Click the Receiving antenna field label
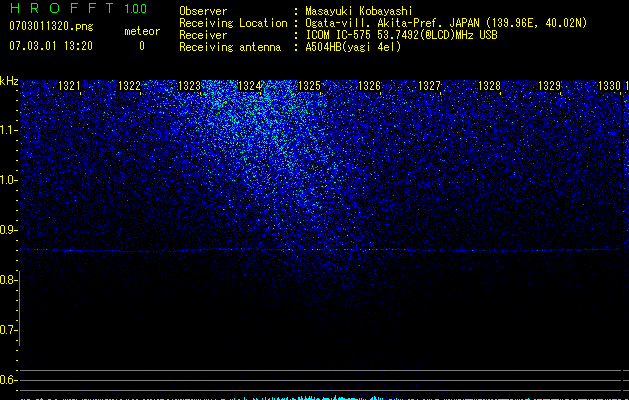 pos(230,47)
